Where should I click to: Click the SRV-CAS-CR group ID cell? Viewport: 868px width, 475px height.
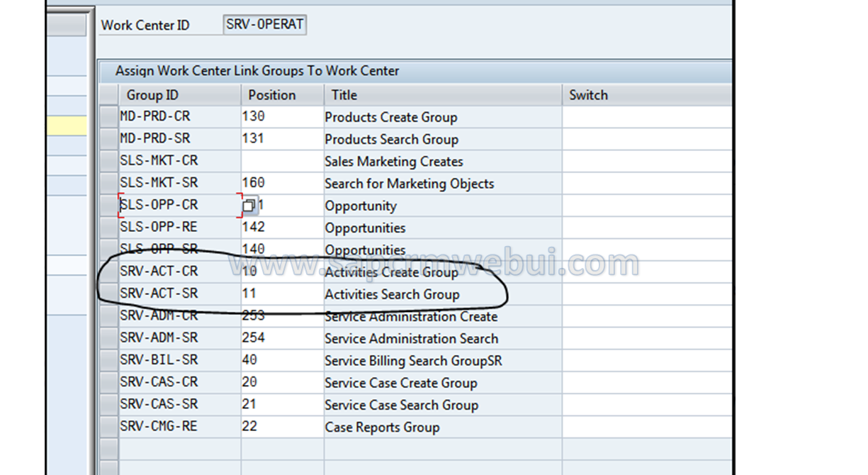coord(180,382)
